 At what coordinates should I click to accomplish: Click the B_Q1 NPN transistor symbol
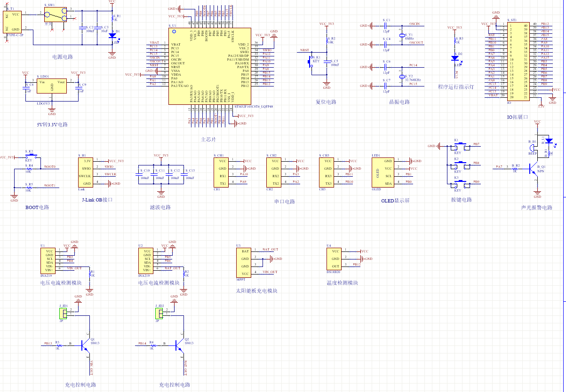coord(534,168)
